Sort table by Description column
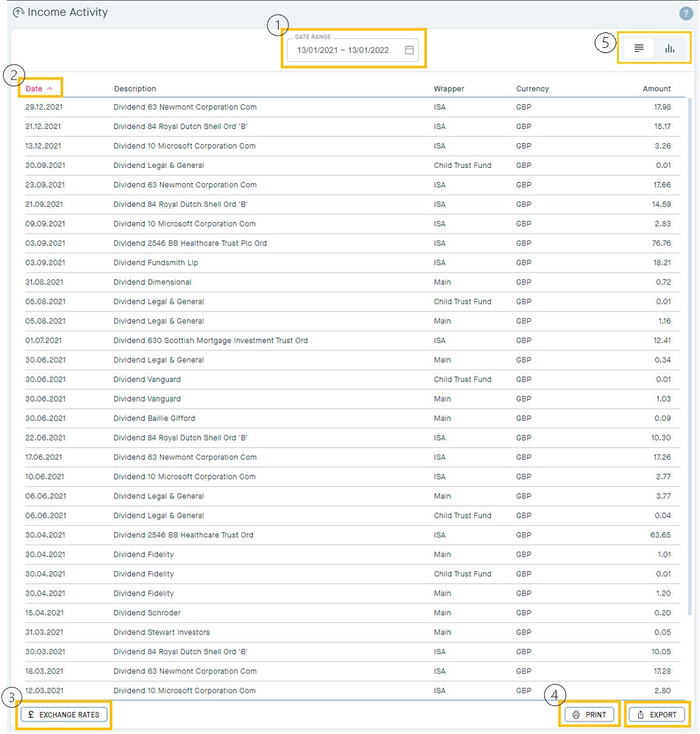700x734 pixels. (x=135, y=89)
